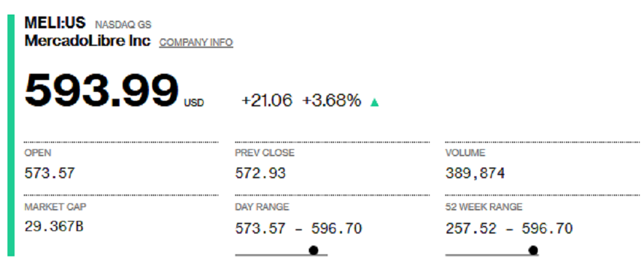Click the green up-triangle price change icon
Viewport: 644px width, 277px height.
point(374,103)
